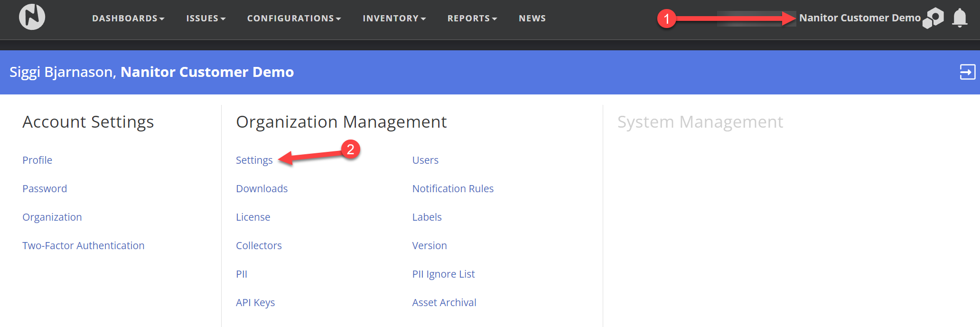Open the Organization link under Account Settings

point(52,217)
